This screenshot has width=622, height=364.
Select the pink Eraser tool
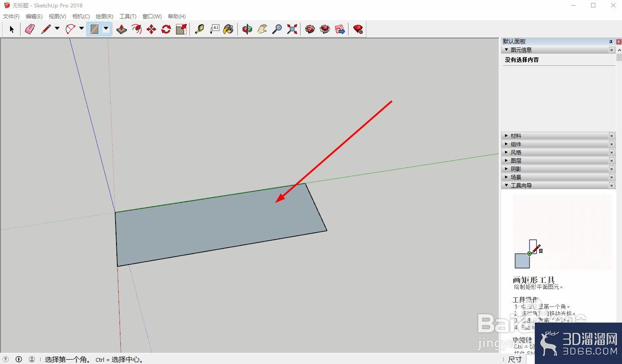click(30, 29)
